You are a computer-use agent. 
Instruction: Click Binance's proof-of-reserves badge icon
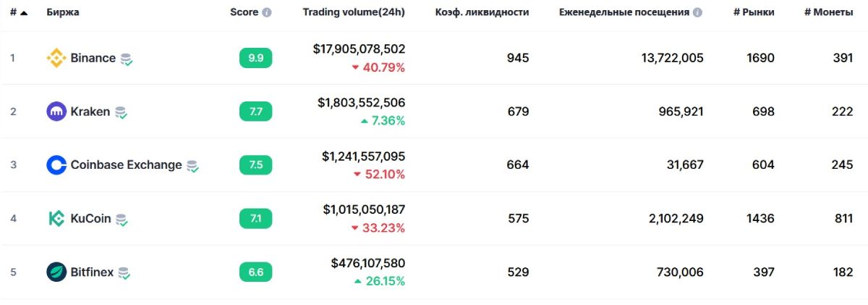(127, 59)
